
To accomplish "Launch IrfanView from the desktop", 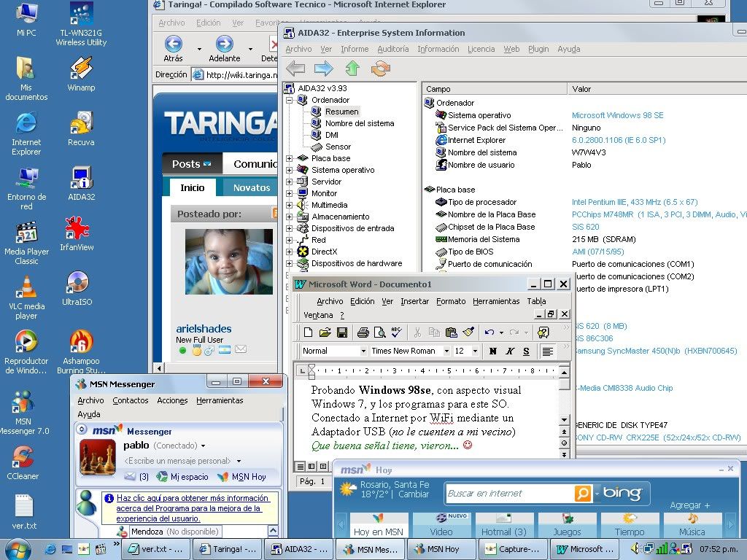I will [x=77, y=234].
